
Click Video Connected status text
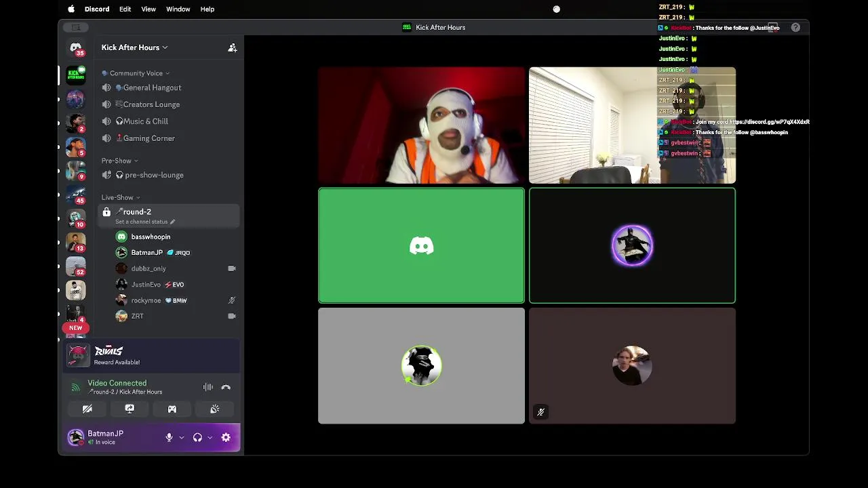coord(117,383)
